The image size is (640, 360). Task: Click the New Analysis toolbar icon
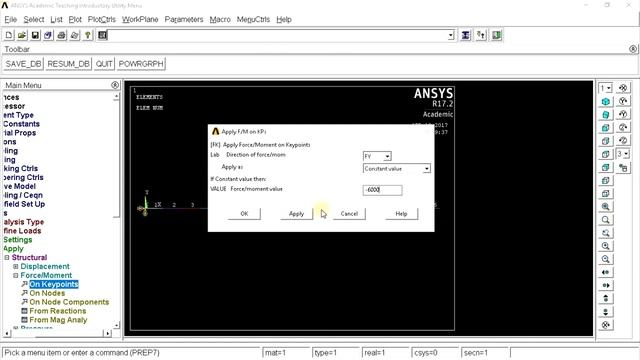click(x=9, y=35)
